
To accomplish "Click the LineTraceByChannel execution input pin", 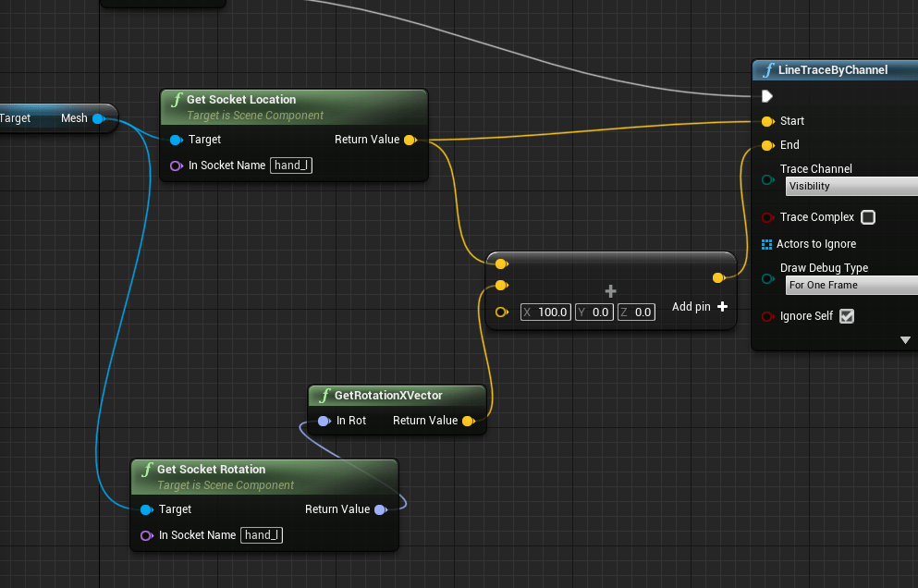I will point(767,96).
